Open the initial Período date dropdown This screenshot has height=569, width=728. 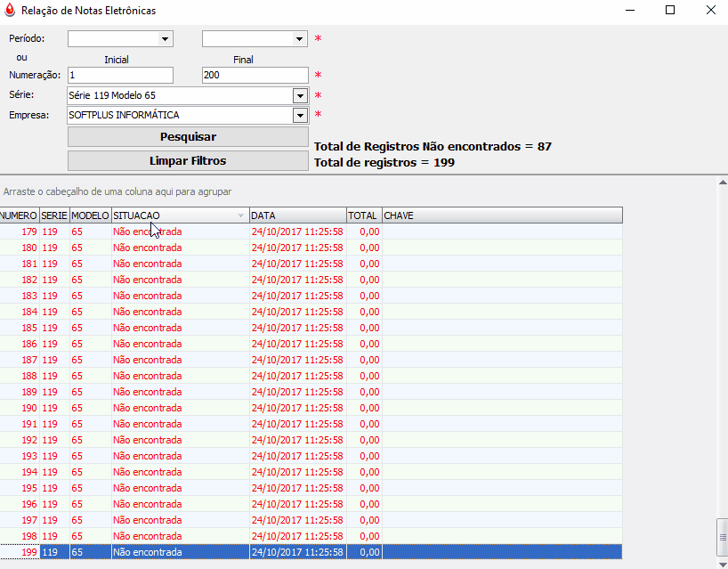[x=165, y=39]
